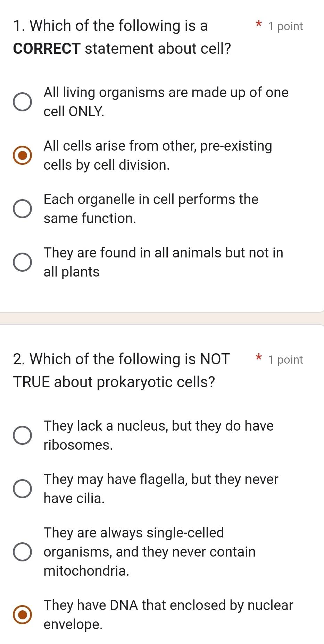Select "Each organelle in cell performs the same function"
Screen dimensions: 324x644
23,209
